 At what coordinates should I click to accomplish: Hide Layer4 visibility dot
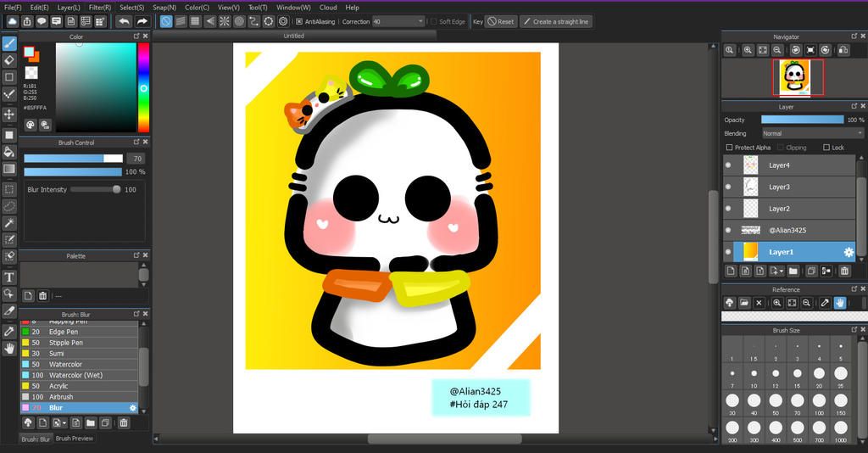[x=728, y=165]
